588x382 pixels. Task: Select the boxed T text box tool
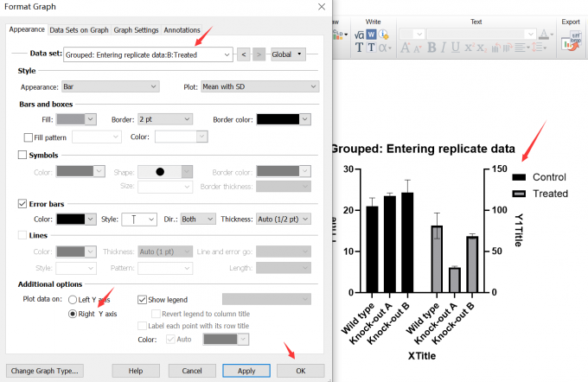[x=371, y=48]
